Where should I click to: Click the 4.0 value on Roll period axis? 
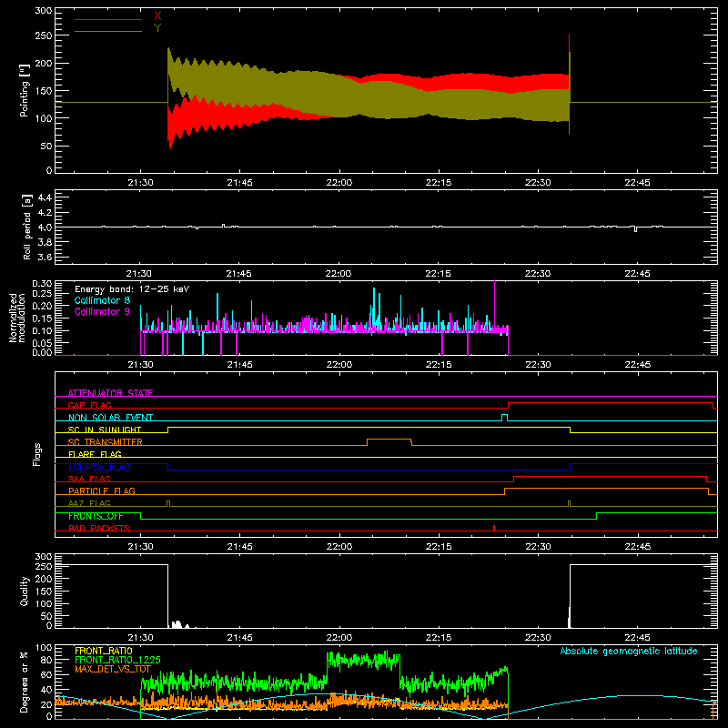tap(45, 227)
